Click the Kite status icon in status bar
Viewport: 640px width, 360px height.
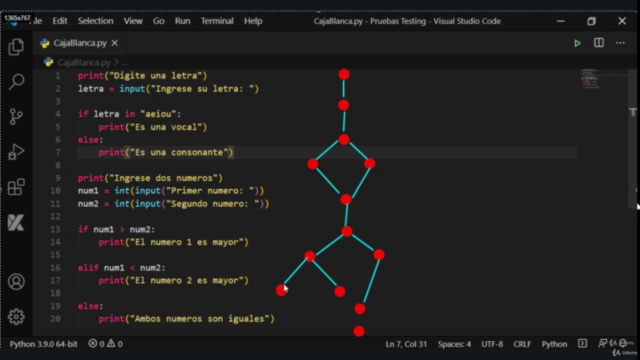pyautogui.click(x=582, y=344)
